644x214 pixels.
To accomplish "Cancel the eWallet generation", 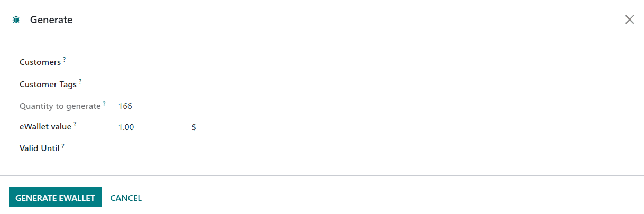I will (x=126, y=198).
